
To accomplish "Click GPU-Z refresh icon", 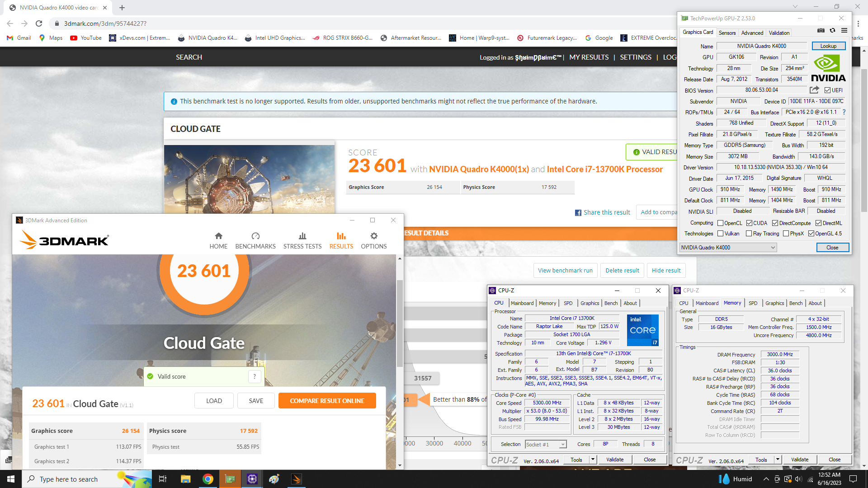I will 832,31.
